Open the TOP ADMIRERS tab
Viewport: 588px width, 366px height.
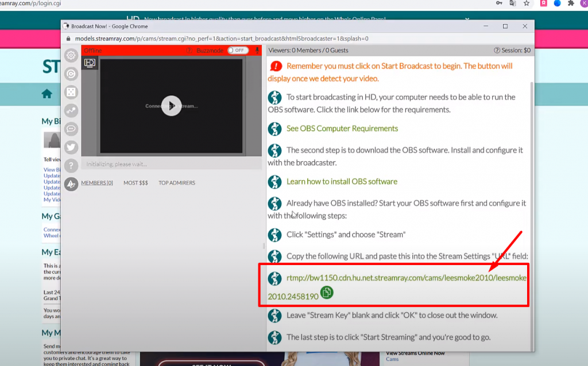(177, 183)
